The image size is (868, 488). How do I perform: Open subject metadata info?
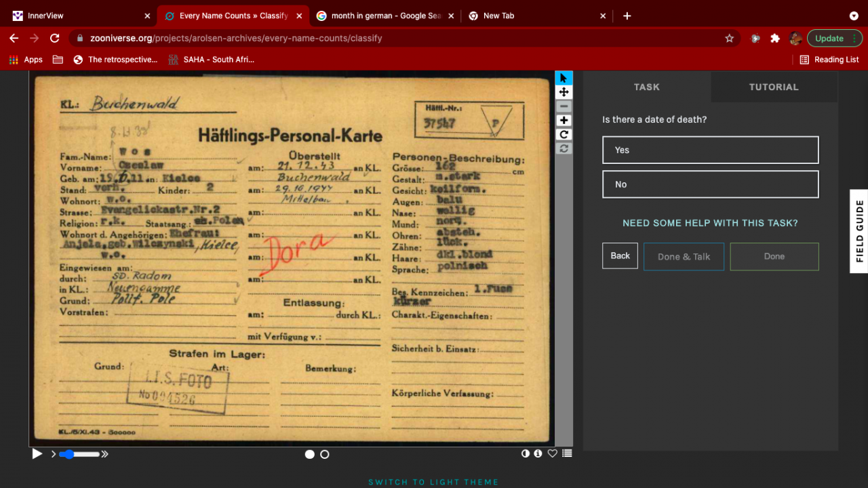538,453
